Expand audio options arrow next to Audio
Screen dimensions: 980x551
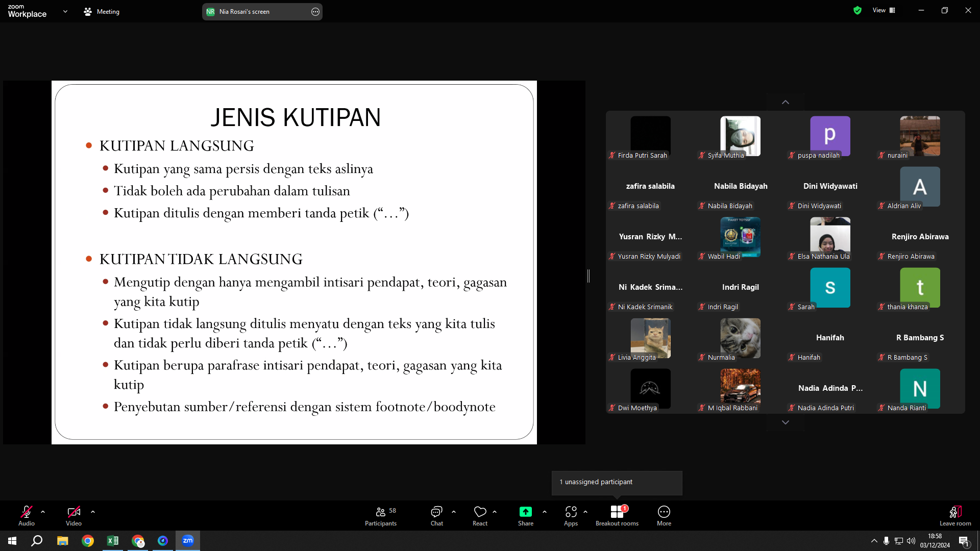click(x=43, y=512)
